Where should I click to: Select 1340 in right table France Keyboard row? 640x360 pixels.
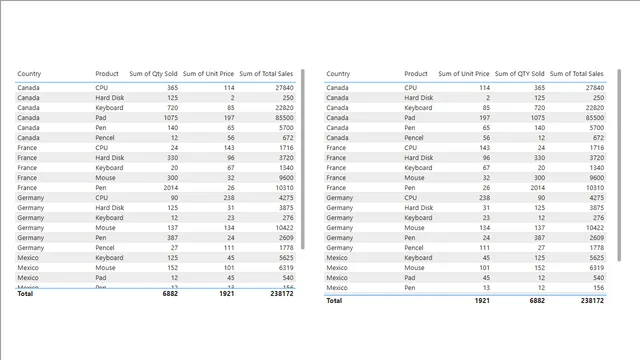click(597, 168)
